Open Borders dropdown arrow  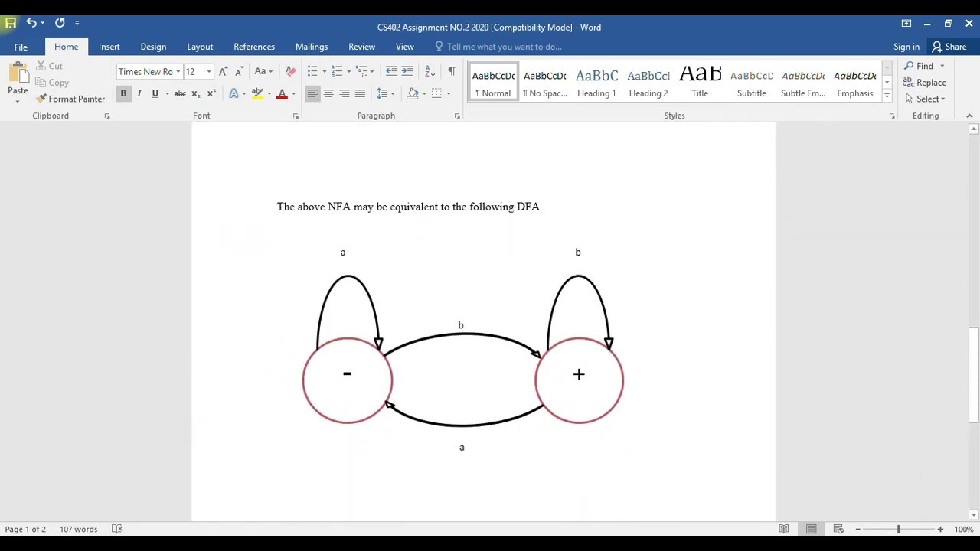coord(448,93)
